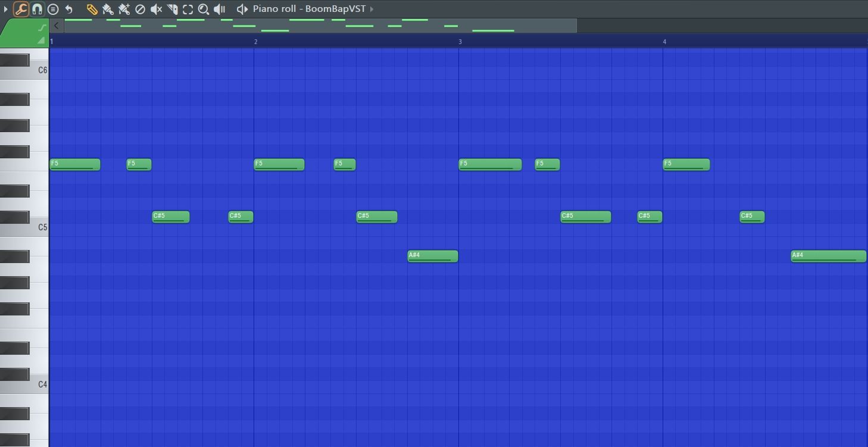Select the Slice tool
This screenshot has height=447, width=868.
pyautogui.click(x=172, y=9)
